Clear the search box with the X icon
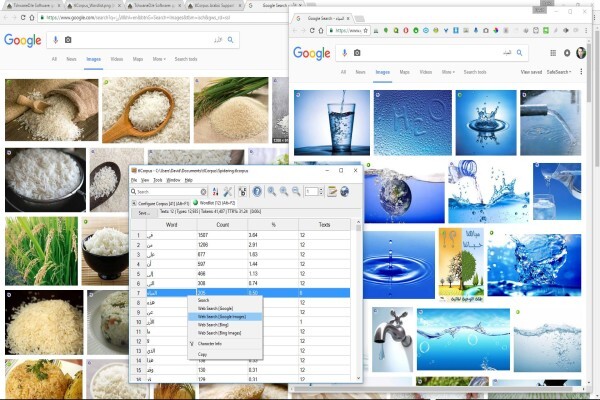The image size is (600, 400). click(204, 192)
